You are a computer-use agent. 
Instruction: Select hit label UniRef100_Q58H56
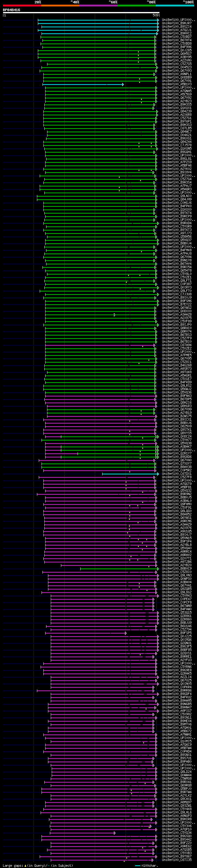tap(177, 236)
